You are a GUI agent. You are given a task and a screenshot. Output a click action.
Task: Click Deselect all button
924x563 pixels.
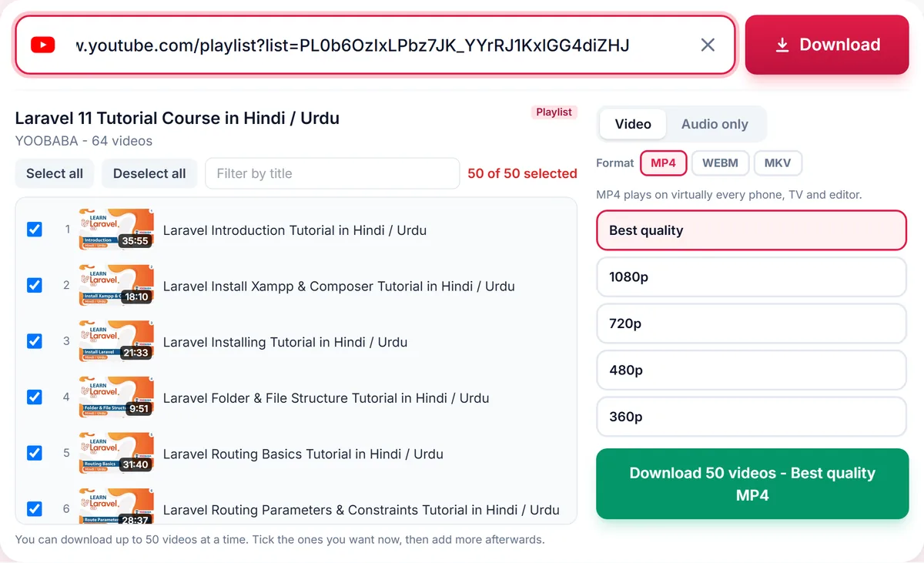(x=149, y=173)
